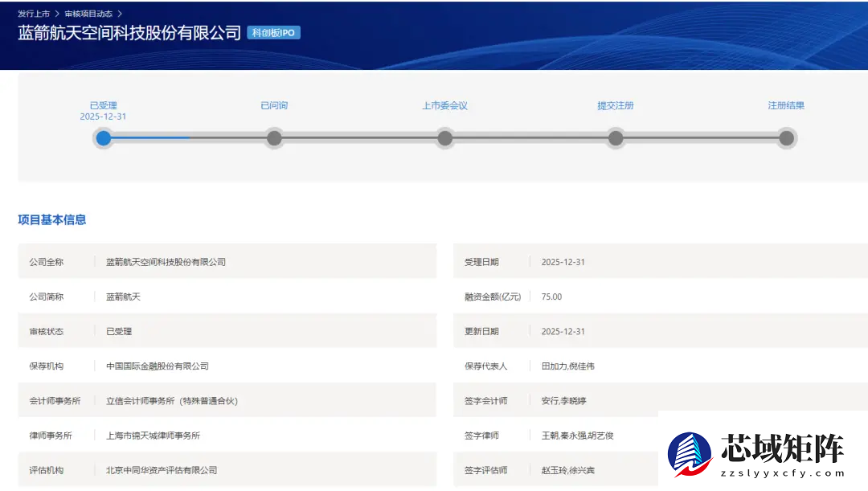
Task: Click the blue timeline progress bar segment
Action: point(149,138)
